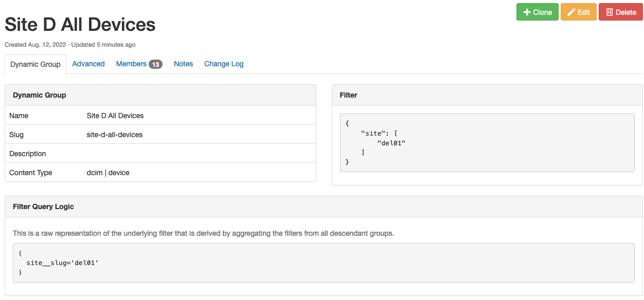The width and height of the screenshot is (644, 300).
Task: View the Change Log tab
Action: 224,64
